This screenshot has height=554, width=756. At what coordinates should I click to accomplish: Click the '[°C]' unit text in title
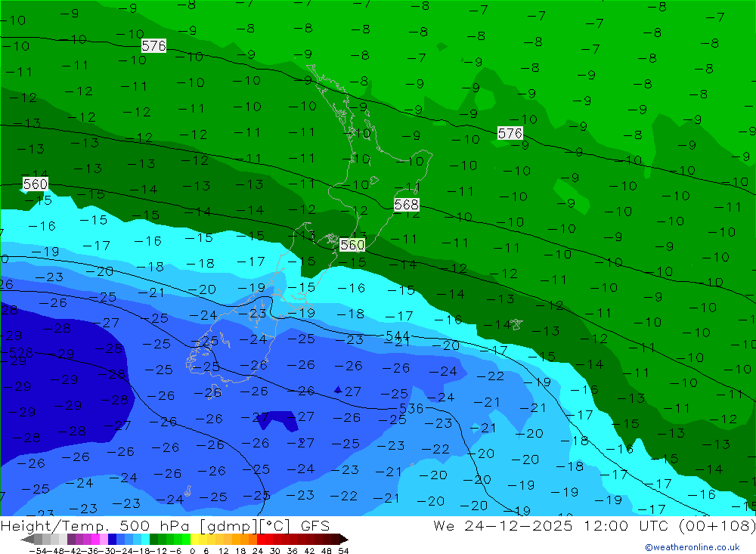point(275,525)
